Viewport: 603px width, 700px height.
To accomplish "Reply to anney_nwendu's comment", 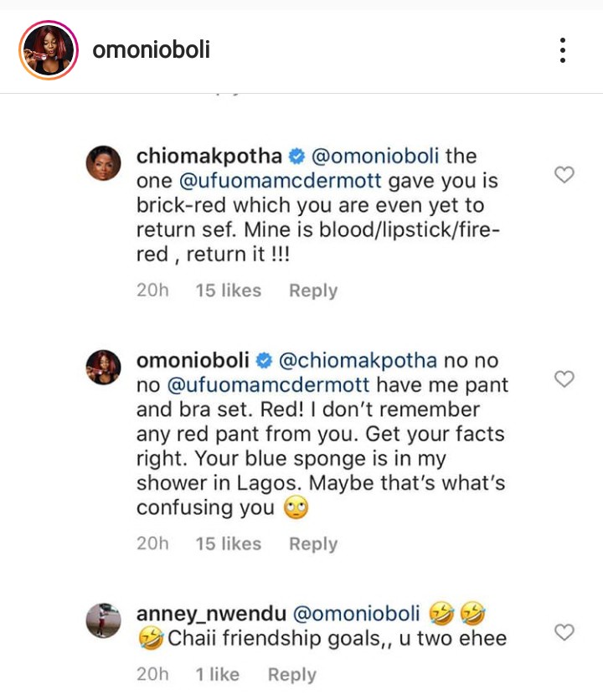I will 291,674.
